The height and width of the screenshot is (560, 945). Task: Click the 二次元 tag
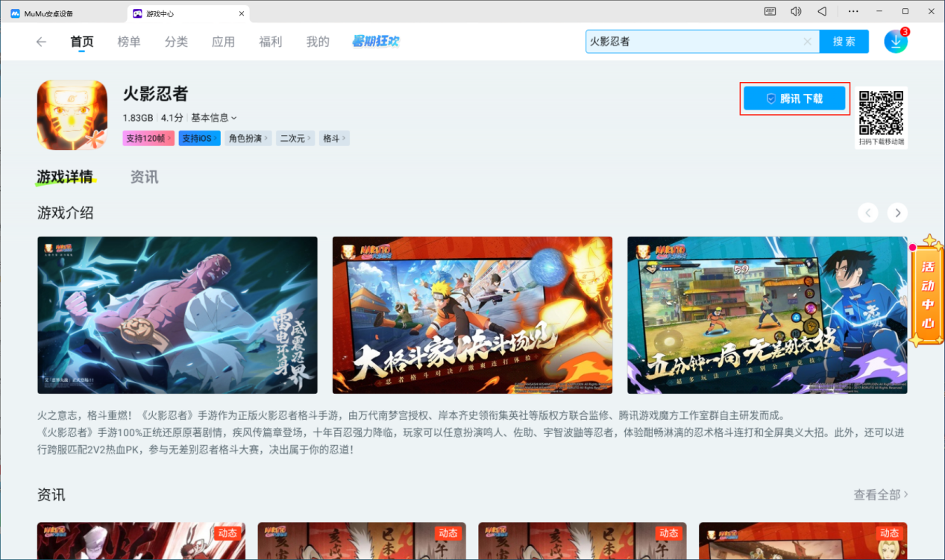[295, 138]
